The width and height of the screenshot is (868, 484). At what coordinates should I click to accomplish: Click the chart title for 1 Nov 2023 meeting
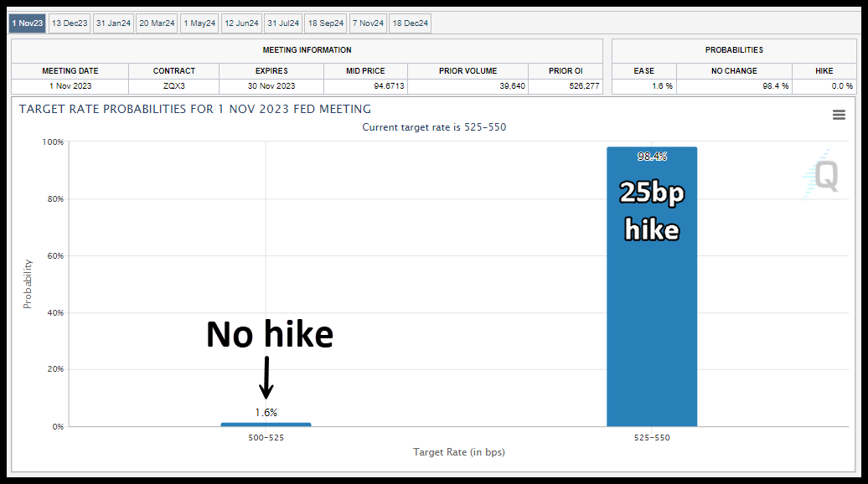tap(195, 109)
